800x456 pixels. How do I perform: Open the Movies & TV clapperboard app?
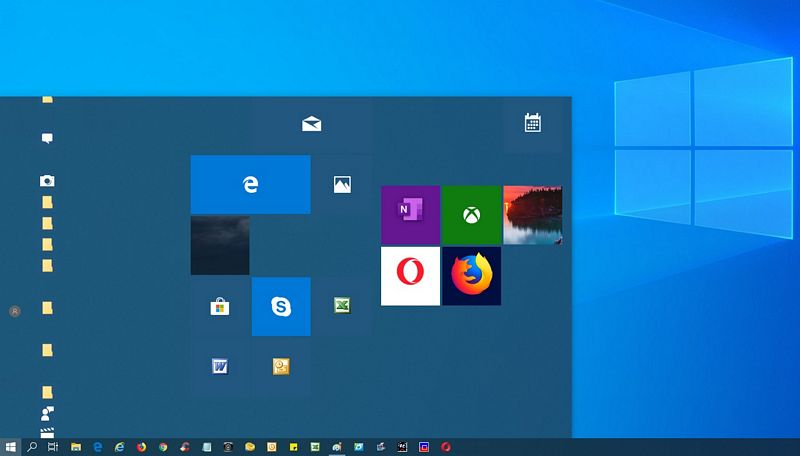tap(47, 433)
